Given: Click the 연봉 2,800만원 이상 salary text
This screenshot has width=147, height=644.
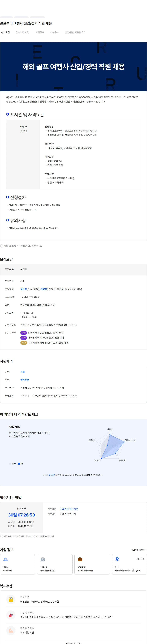Looking at the screenshot, I should pos(38,305).
